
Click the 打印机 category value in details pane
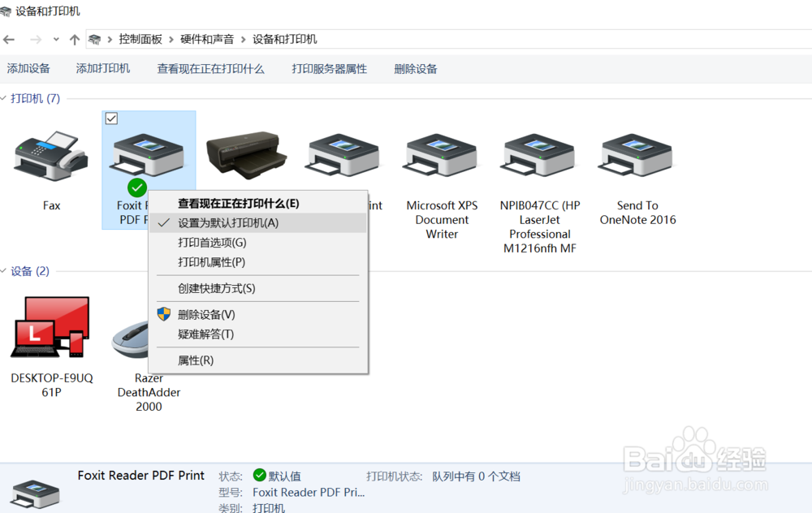[269, 507]
